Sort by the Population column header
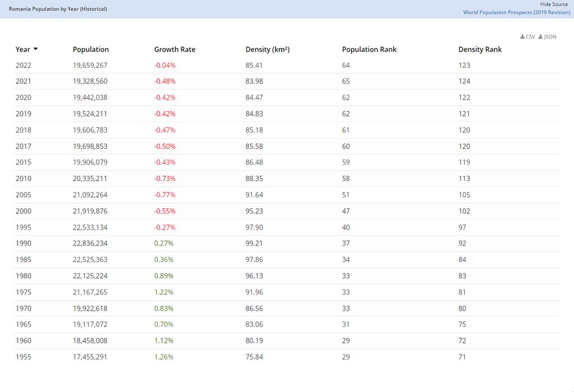This screenshot has width=574, height=392. tap(91, 49)
